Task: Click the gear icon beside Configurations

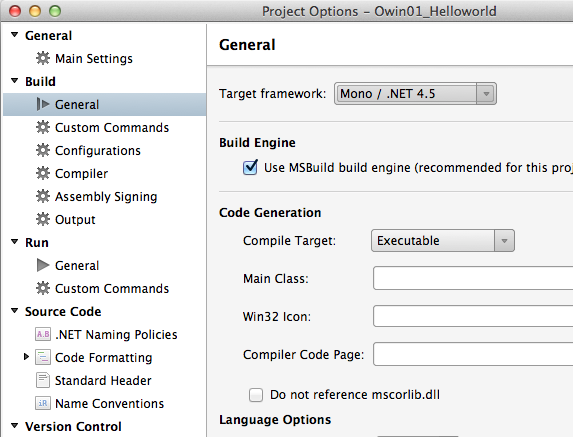Action: coord(43,150)
